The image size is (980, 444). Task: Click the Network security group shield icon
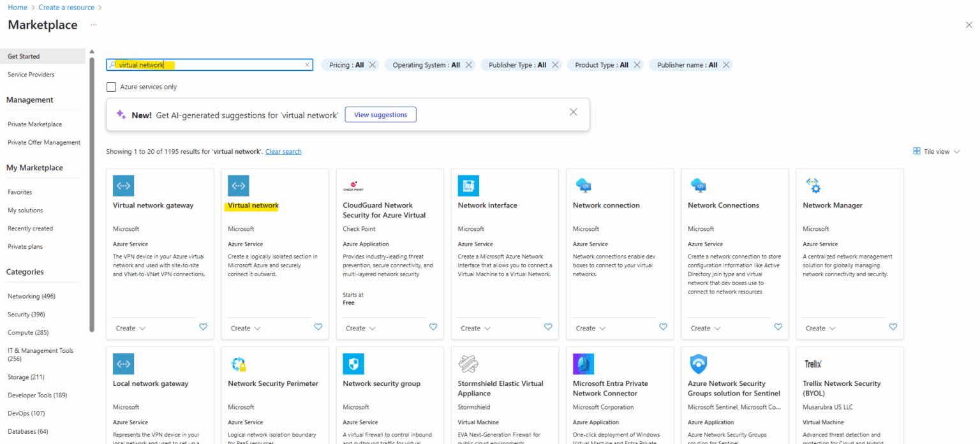353,364
